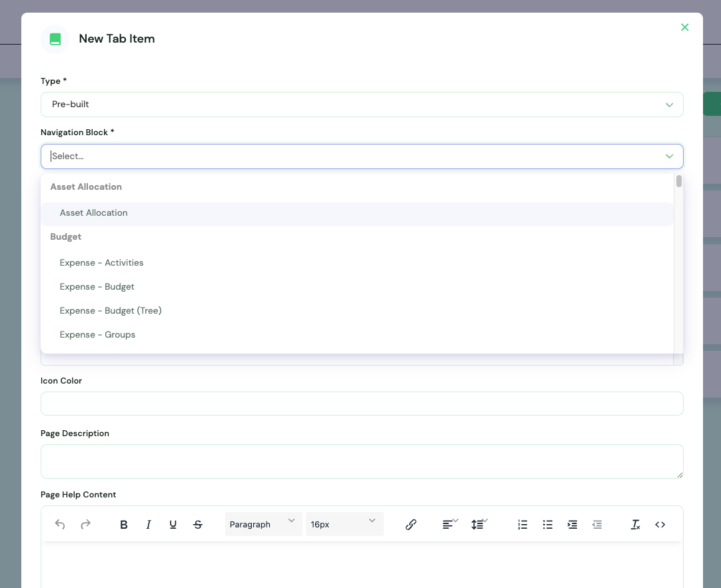Click the Budget group heading

(66, 236)
